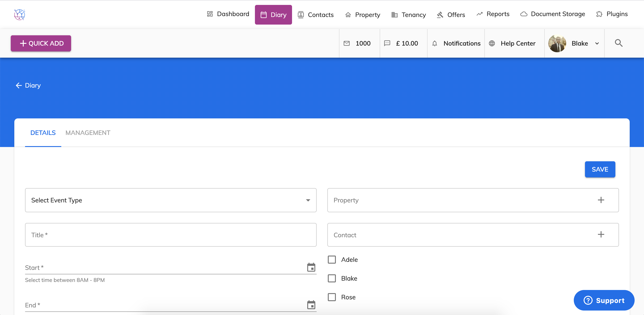Viewport: 644px width, 315px height.
Task: Open the Start date calendar picker
Action: [311, 267]
